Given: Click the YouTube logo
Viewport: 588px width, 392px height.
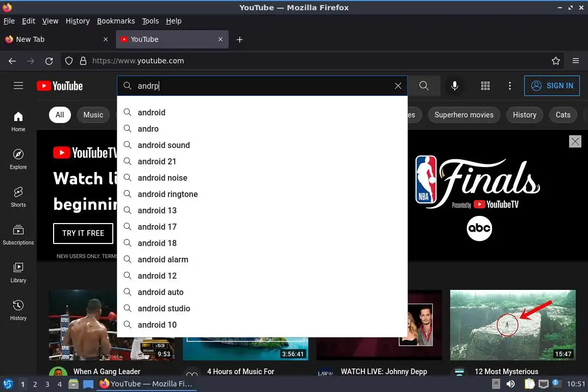Looking at the screenshot, I should pos(60,86).
